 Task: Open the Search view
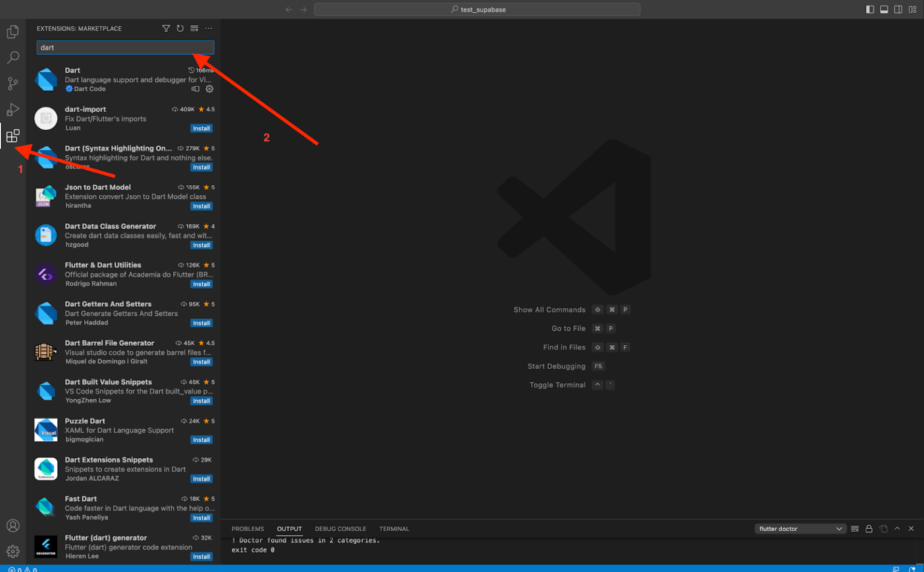point(13,57)
